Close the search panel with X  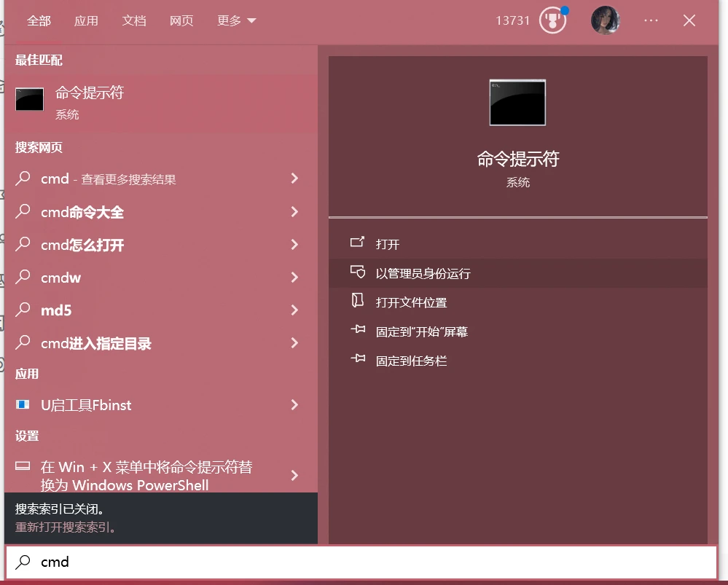[x=689, y=20]
